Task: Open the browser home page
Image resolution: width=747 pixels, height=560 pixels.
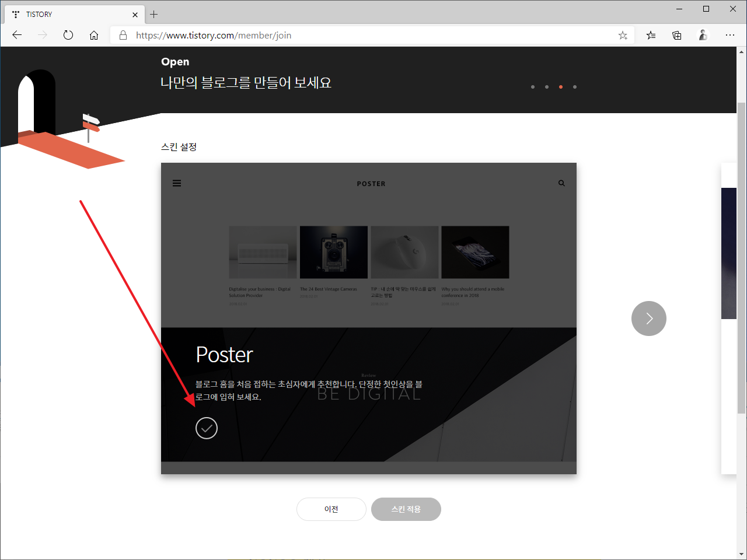Action: point(94,35)
